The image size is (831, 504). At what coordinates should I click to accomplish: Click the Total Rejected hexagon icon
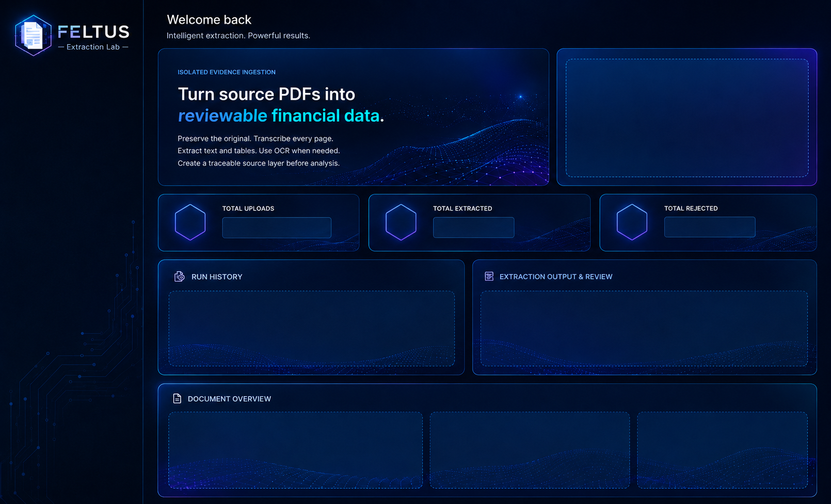pos(632,222)
